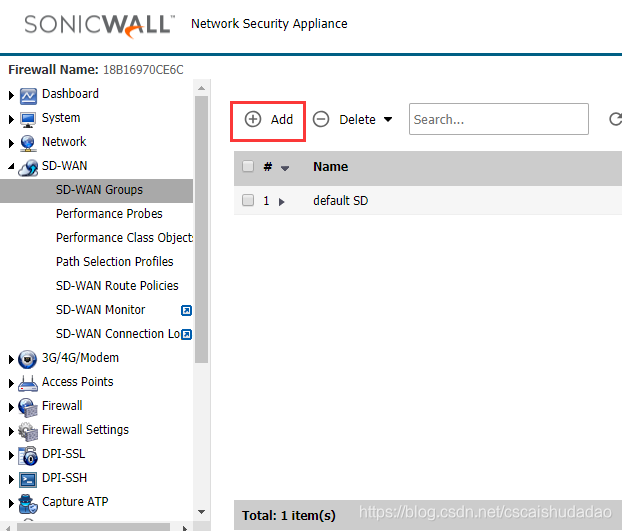The height and width of the screenshot is (531, 622).
Task: Expand the 3G/4G/Modem tree node
Action: (11, 359)
